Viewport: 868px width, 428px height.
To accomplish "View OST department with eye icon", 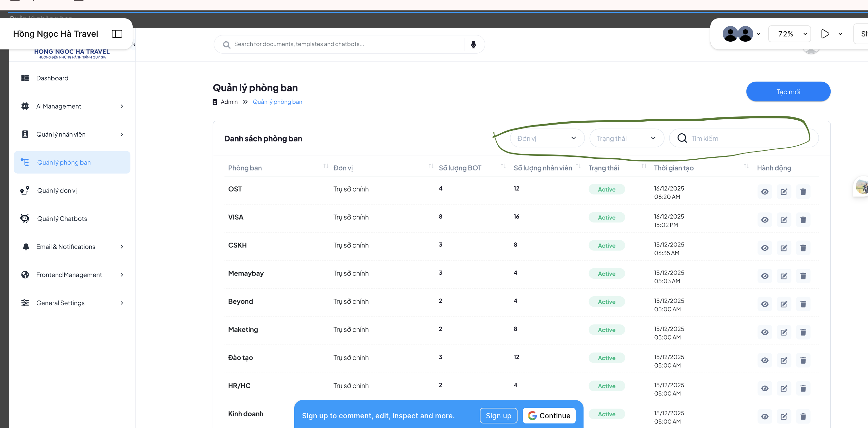I will (x=765, y=192).
